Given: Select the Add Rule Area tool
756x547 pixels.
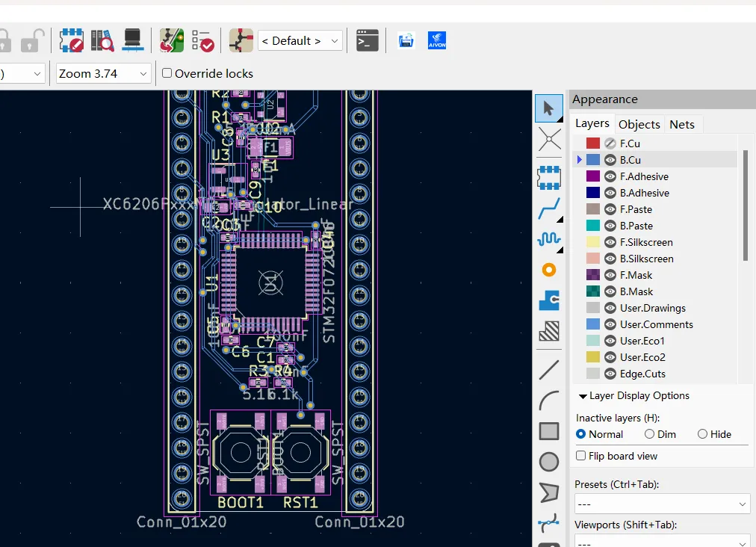Looking at the screenshot, I should point(548,331).
